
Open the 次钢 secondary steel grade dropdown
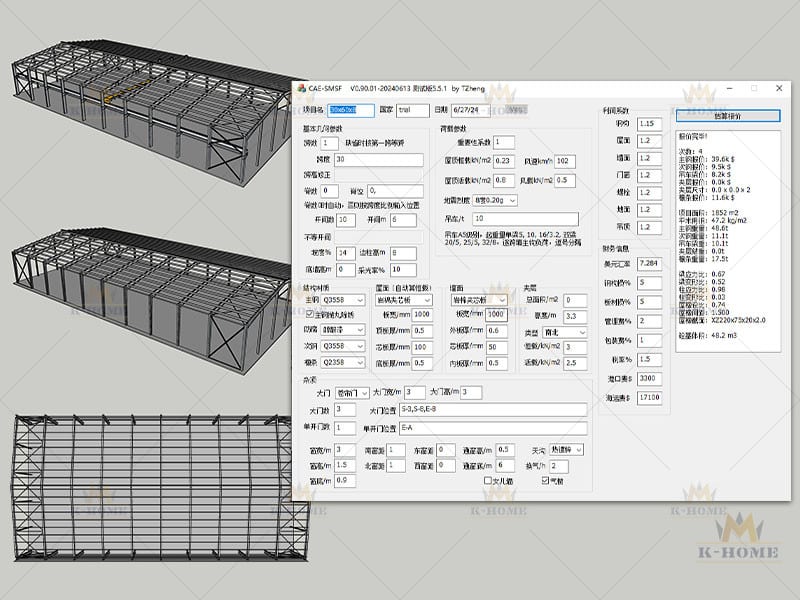click(x=361, y=346)
